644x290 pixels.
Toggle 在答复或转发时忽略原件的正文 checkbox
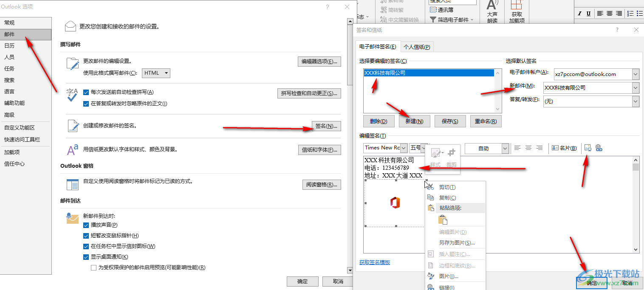pyautogui.click(x=86, y=104)
